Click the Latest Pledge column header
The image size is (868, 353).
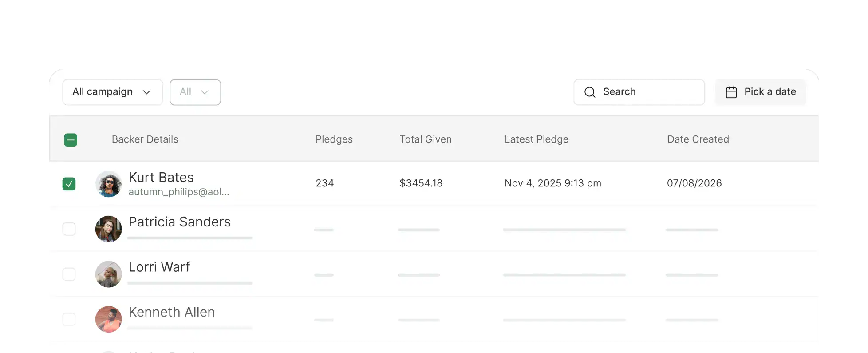pos(536,139)
